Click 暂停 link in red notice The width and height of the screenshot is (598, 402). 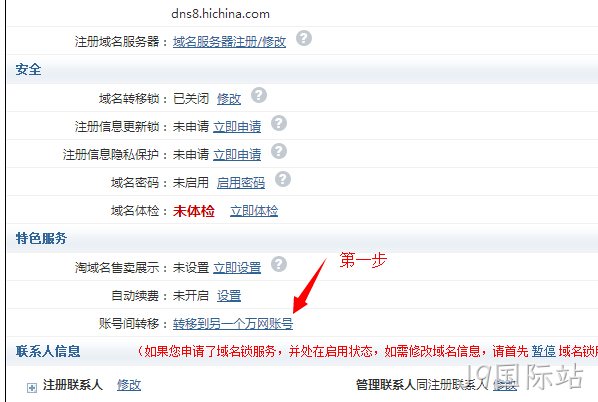point(543,351)
